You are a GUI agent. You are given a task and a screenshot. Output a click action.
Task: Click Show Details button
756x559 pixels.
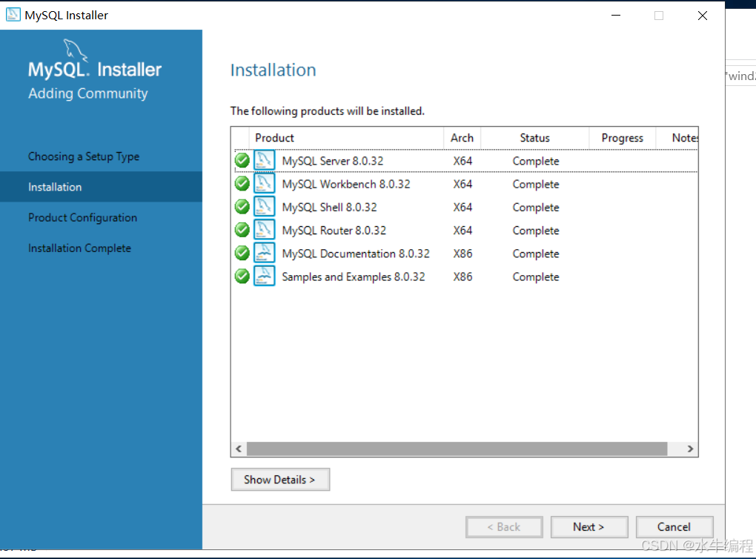click(280, 480)
